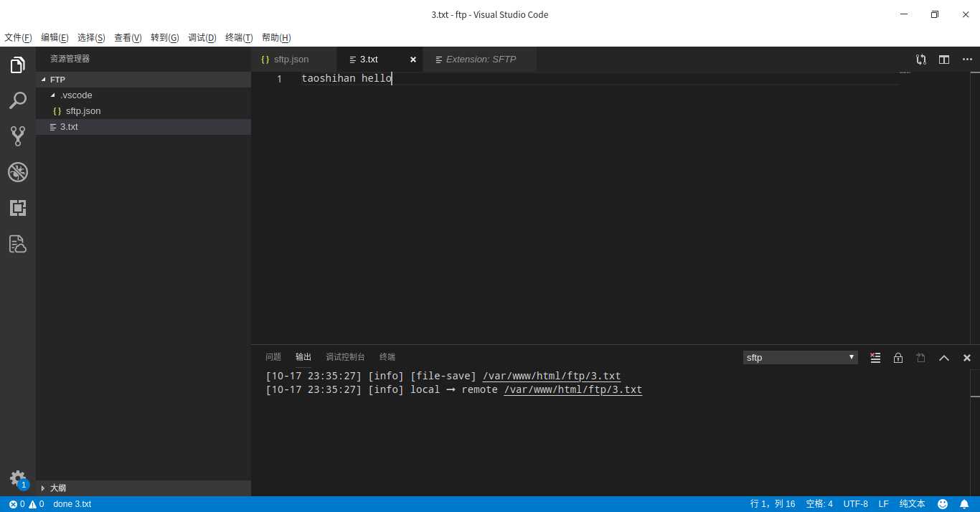
Task: Clear the output panel
Action: 875,357
